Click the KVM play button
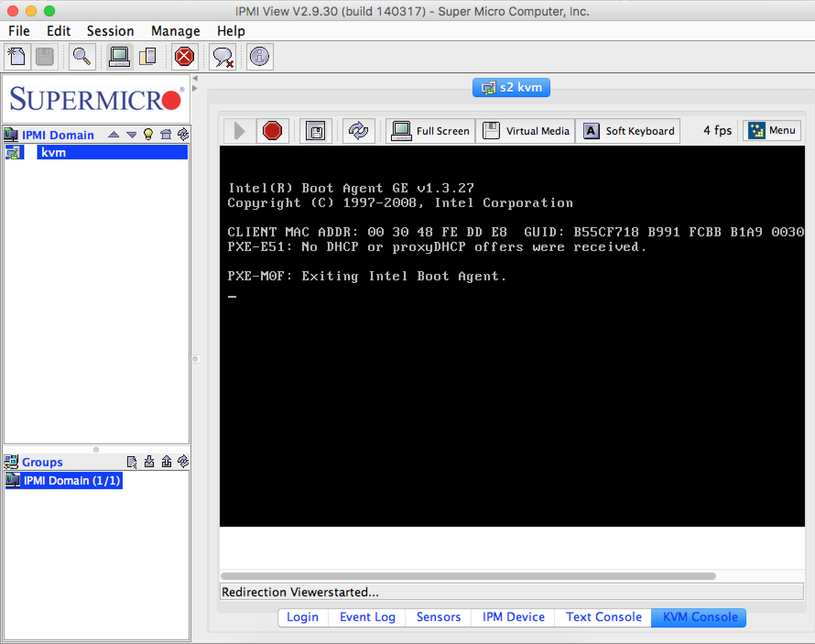 [x=239, y=131]
